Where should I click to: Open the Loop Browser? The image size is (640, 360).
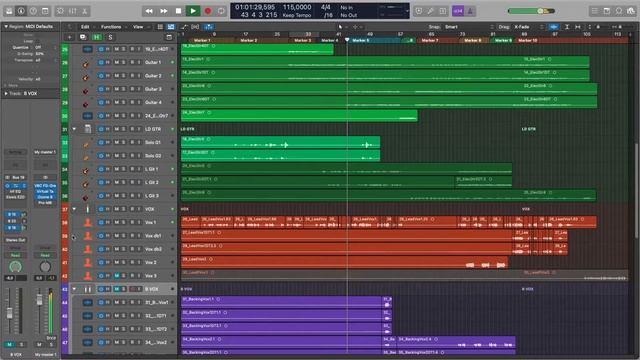[619, 11]
